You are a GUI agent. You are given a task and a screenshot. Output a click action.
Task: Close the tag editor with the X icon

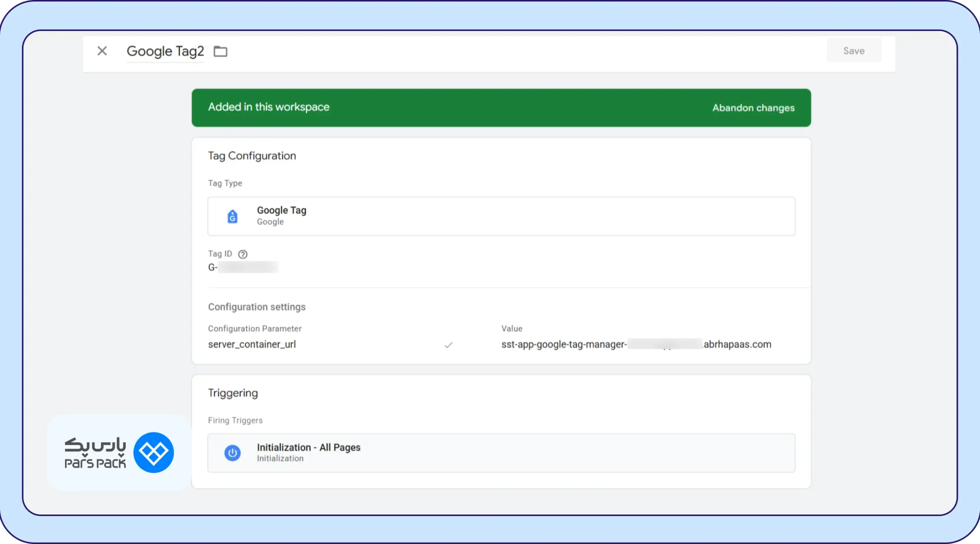[102, 51]
